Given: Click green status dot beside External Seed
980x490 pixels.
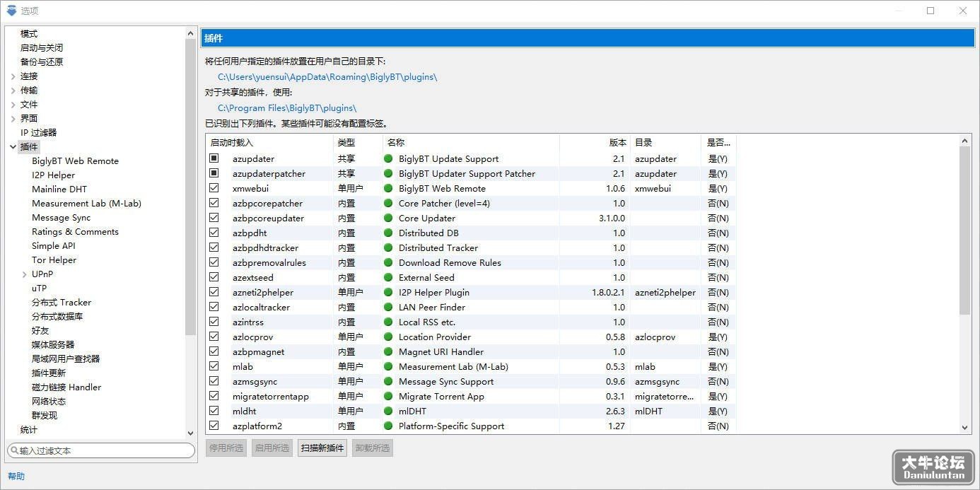Looking at the screenshot, I should coord(388,277).
